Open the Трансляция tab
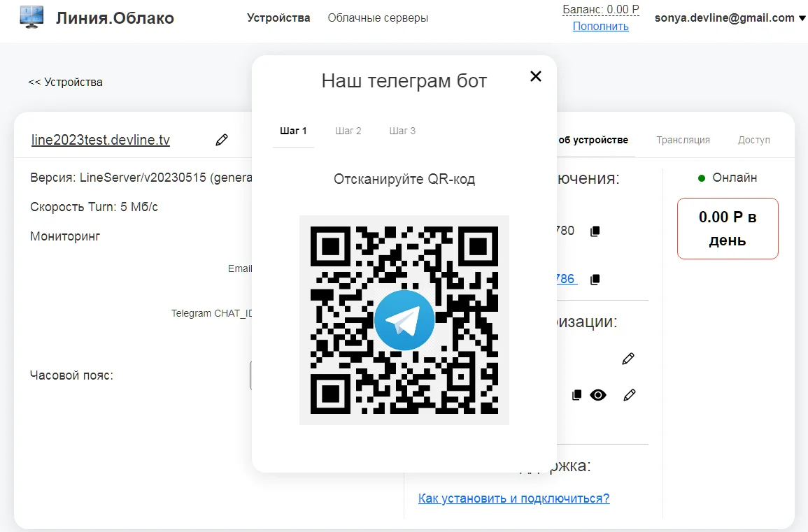Viewport: 808px width, 532px height. point(683,140)
